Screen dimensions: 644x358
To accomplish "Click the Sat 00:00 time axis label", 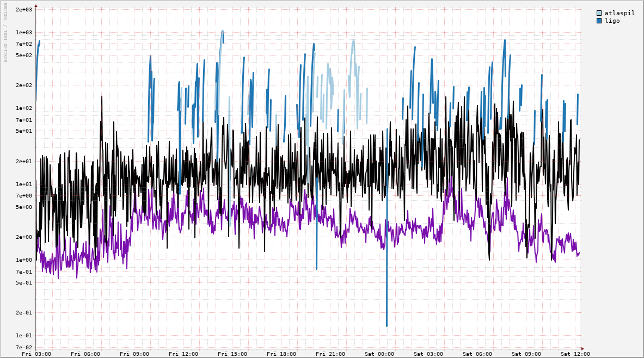I will point(379,354).
